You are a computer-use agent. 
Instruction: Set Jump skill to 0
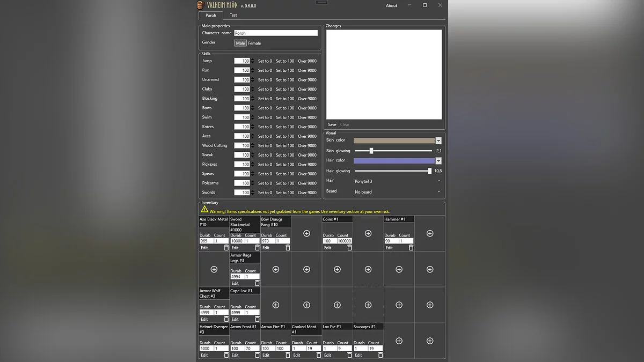pos(265,61)
